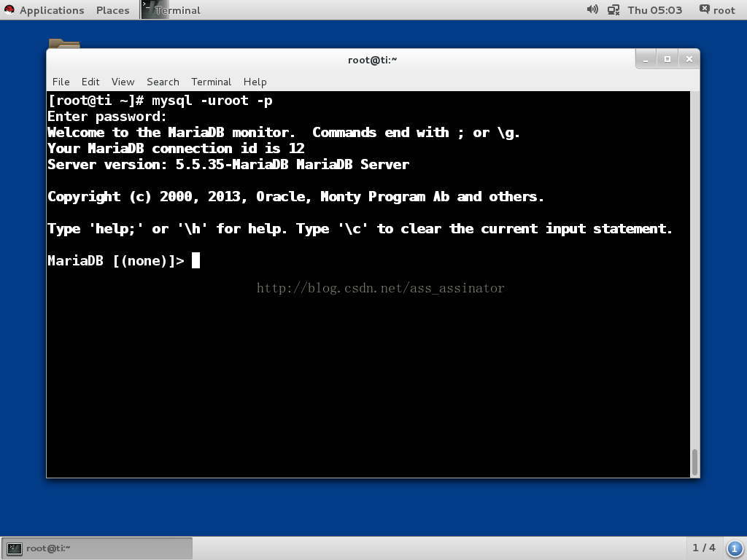
Task: Select root@ti:~ taskbar window button
Action: [x=97, y=548]
